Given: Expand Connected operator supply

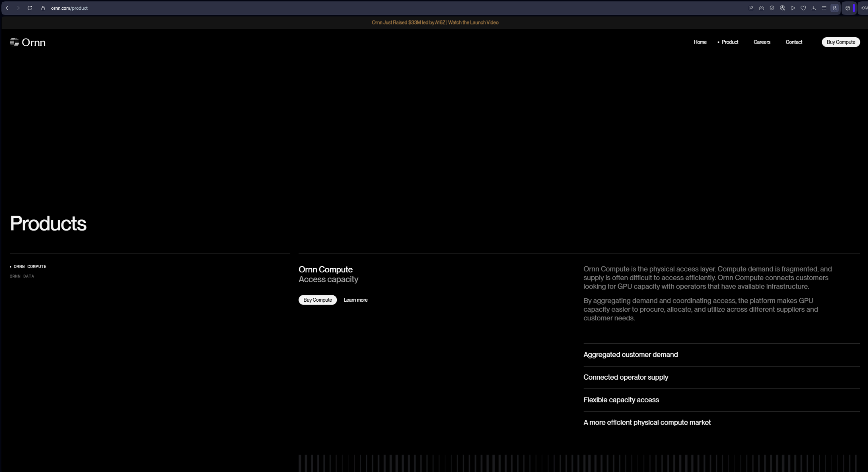Looking at the screenshot, I should point(721,377).
